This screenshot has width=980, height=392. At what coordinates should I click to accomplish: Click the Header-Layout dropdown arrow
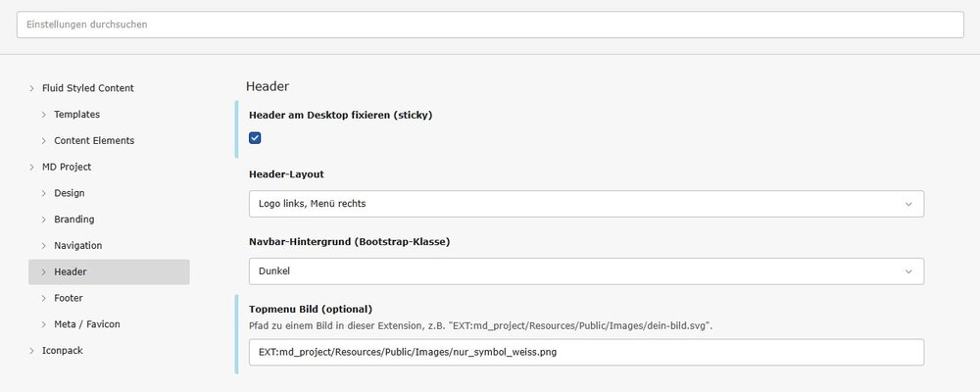point(908,204)
